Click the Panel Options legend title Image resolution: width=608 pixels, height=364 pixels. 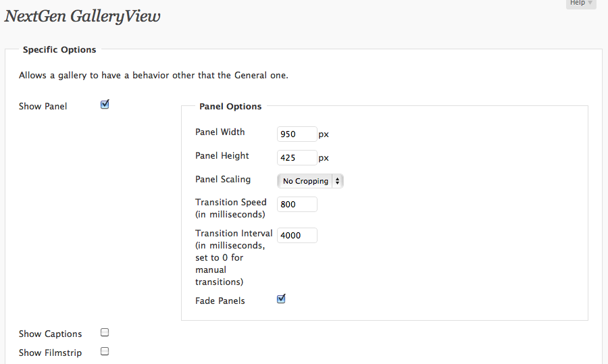pyautogui.click(x=230, y=106)
